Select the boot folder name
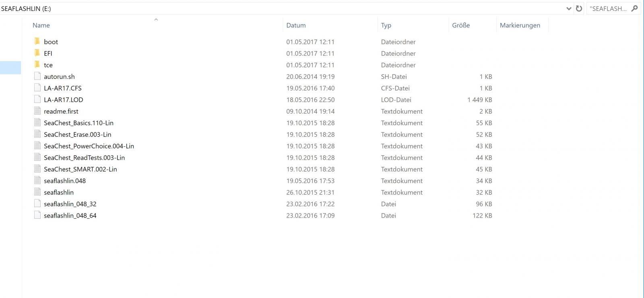 [x=51, y=42]
